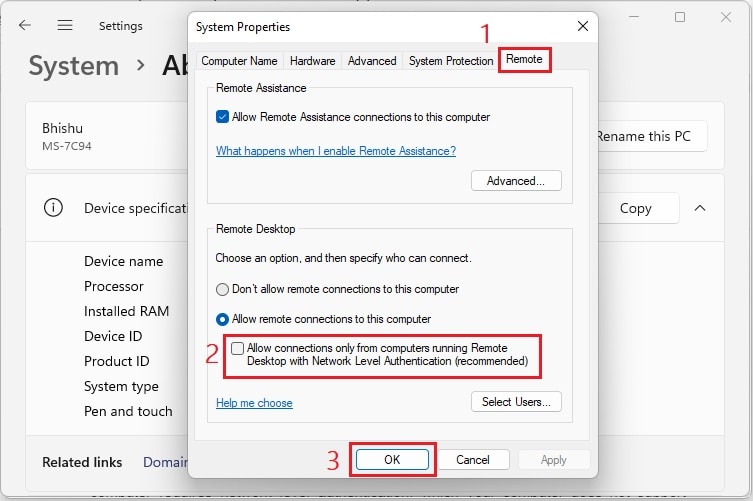Screen dimensions: 753x501
Task: Copy device specifications with Copy button
Action: click(x=638, y=208)
